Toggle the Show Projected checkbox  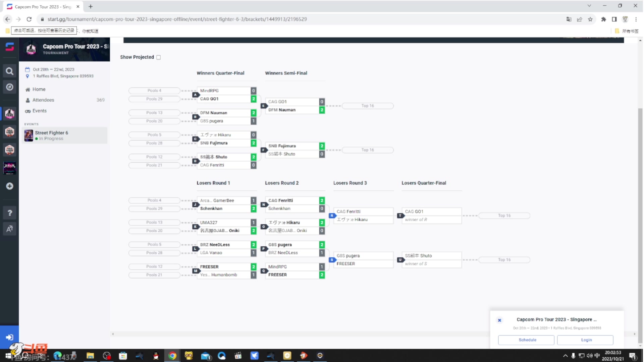coord(159,57)
